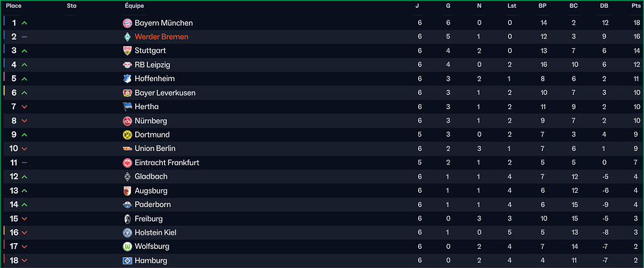Screen dimensions: 644x268
Task: Click the Dortmund club crest
Action: tap(127, 135)
